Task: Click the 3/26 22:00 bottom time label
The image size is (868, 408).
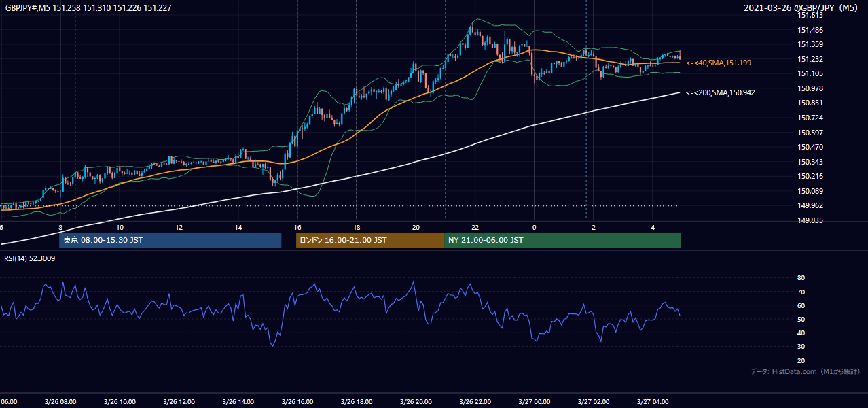Action: coord(475,402)
